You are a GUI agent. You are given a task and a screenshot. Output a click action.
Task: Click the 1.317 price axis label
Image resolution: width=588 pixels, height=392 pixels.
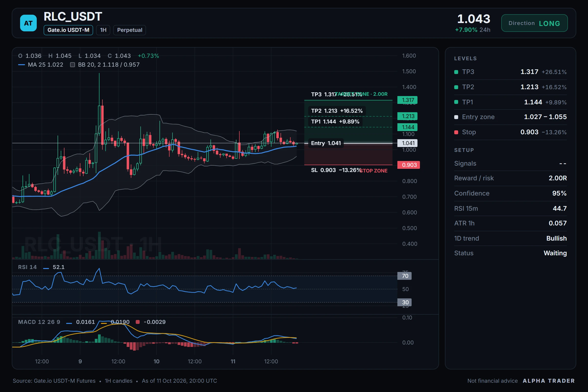point(407,100)
